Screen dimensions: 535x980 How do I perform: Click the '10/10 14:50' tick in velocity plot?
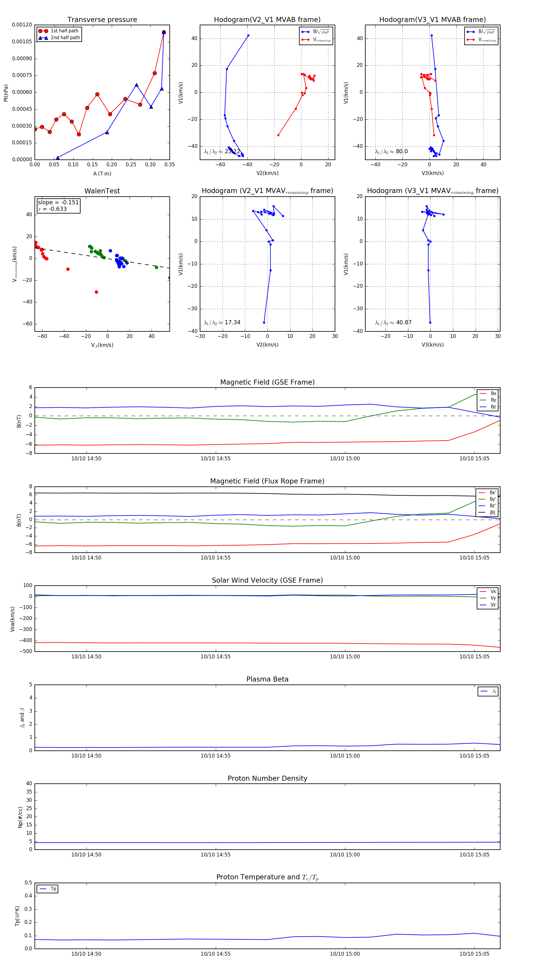tap(86, 656)
